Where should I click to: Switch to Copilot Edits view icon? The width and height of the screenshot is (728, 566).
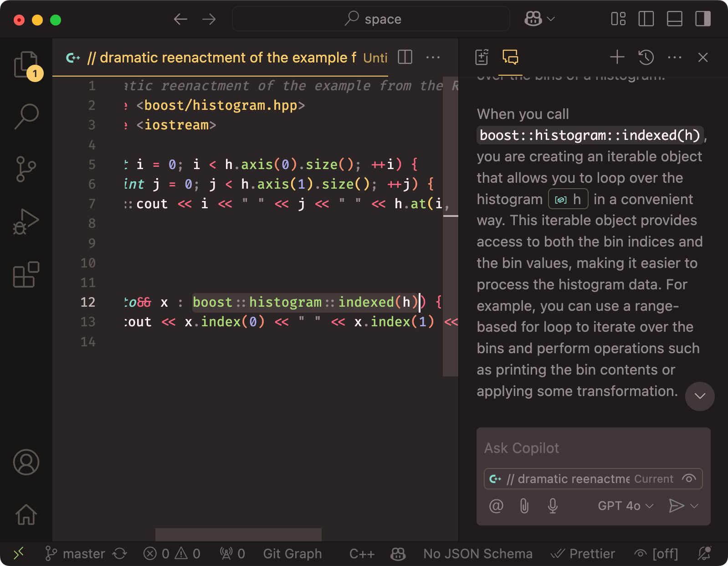(x=482, y=57)
